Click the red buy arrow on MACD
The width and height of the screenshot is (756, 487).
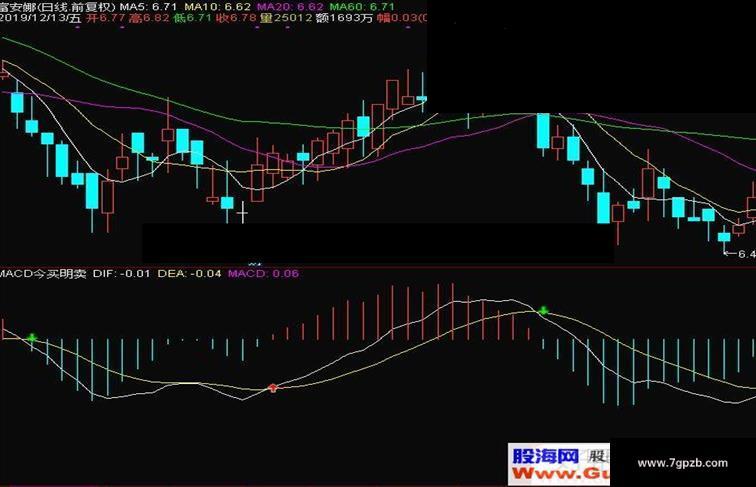click(x=273, y=388)
